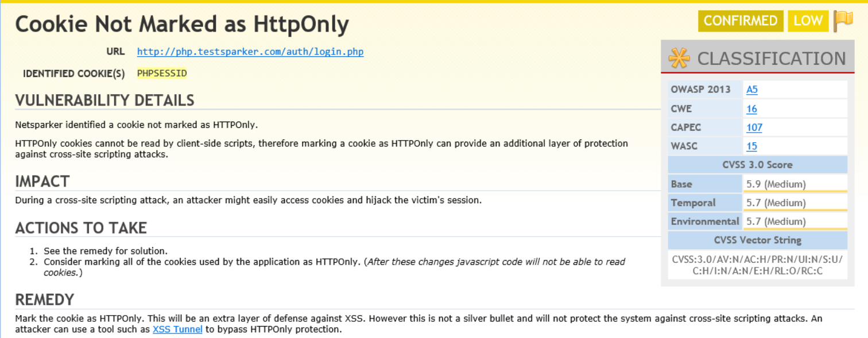Click the CONFIRMED badge
This screenshot has width=868, height=338.
(x=740, y=21)
